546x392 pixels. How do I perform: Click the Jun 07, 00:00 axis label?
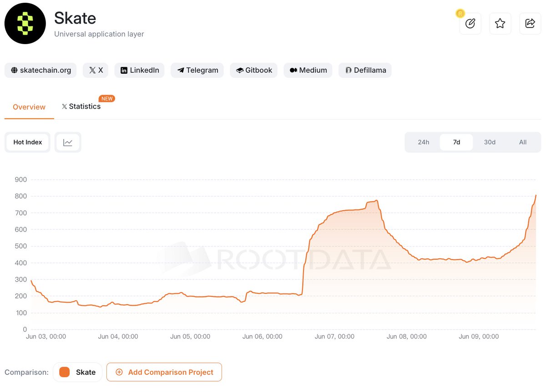[334, 337]
